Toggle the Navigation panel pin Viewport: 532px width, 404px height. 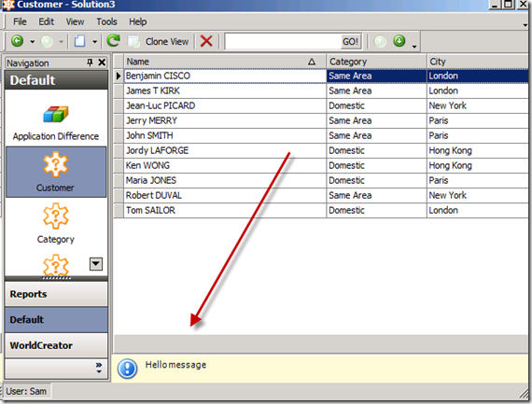click(90, 63)
